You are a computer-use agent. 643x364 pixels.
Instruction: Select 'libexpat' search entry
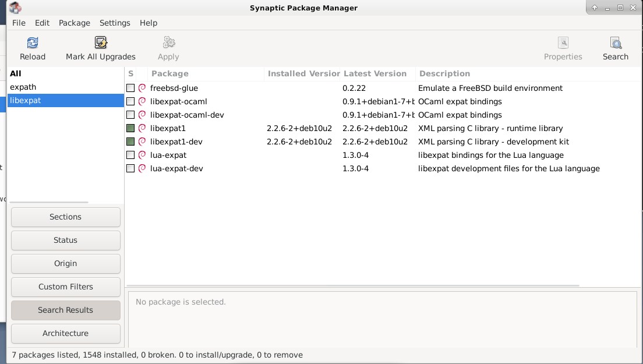66,100
